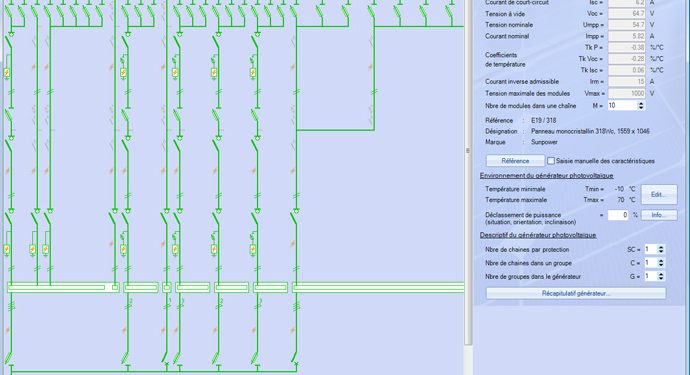Click the horizontal branch line joining the two right verticals
The image size is (690, 375).
click(x=335, y=130)
